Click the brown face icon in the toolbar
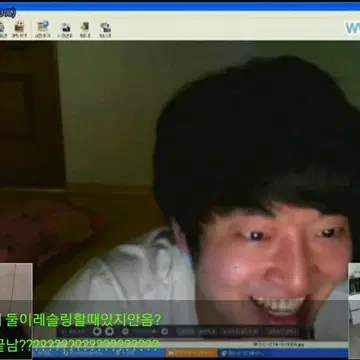 pyautogui.click(x=19, y=27)
